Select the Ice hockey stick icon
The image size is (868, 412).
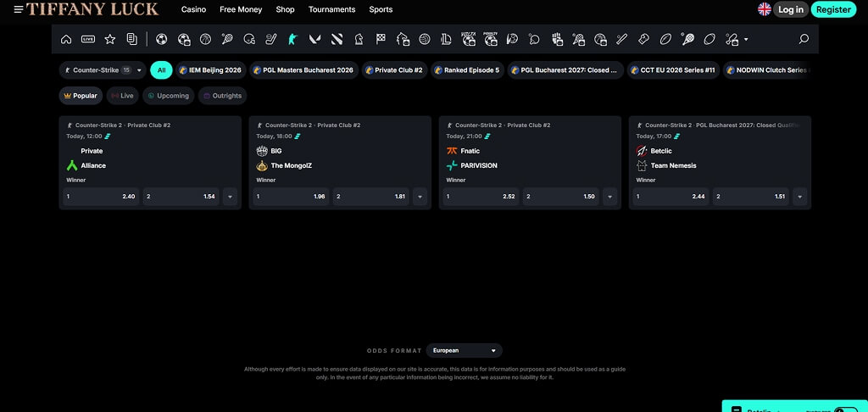[270, 39]
